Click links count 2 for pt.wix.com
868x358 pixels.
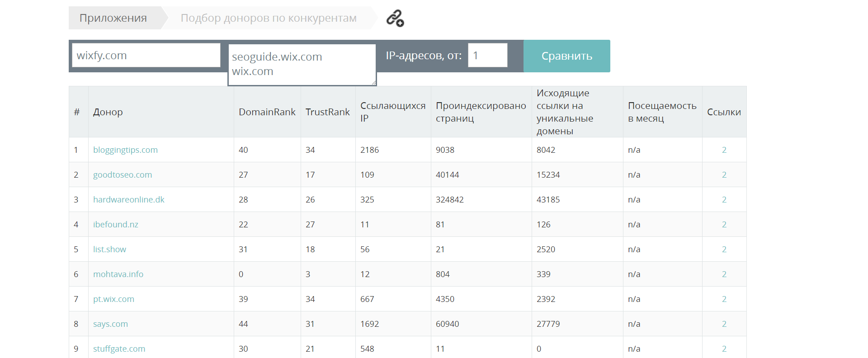(x=724, y=299)
